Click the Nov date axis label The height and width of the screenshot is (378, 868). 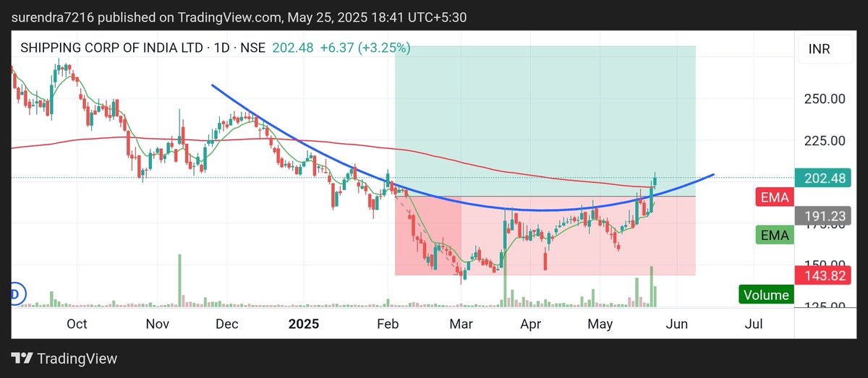(x=158, y=324)
